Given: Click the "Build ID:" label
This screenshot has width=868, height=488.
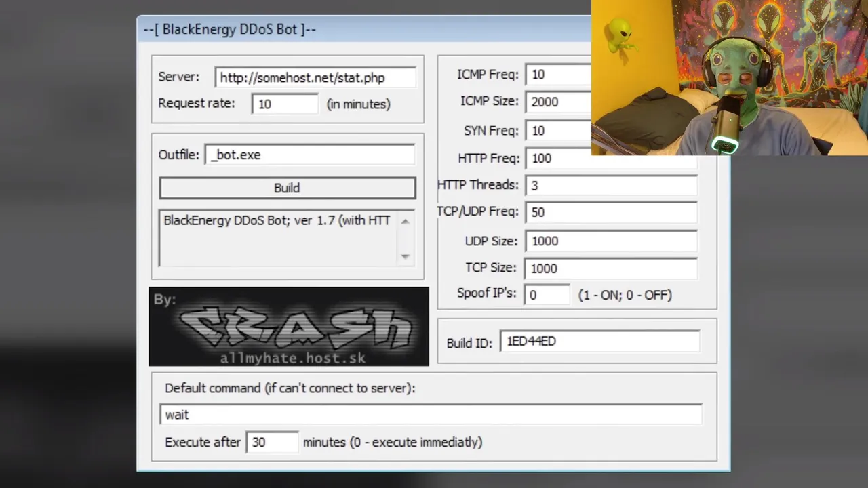Looking at the screenshot, I should click(469, 343).
